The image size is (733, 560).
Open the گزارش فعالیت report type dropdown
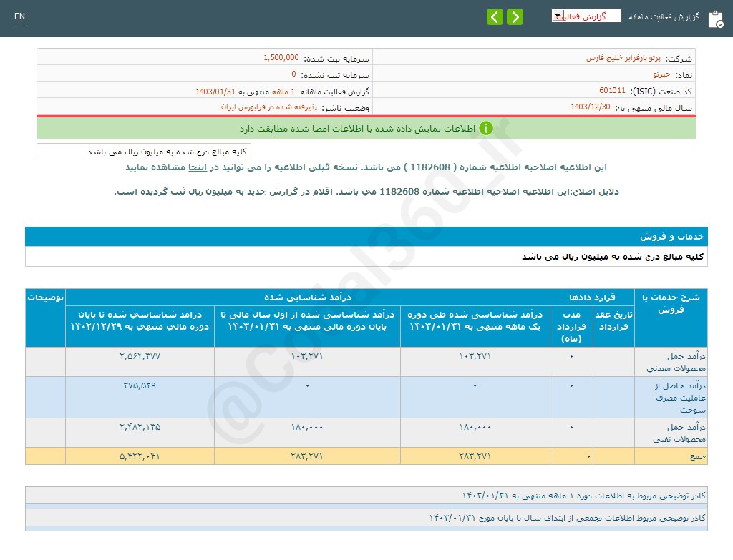(587, 15)
